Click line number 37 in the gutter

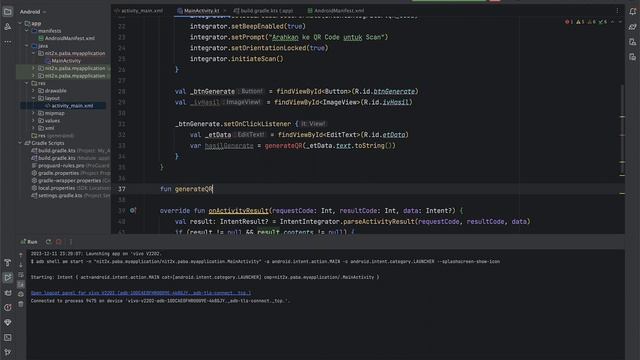pos(122,189)
